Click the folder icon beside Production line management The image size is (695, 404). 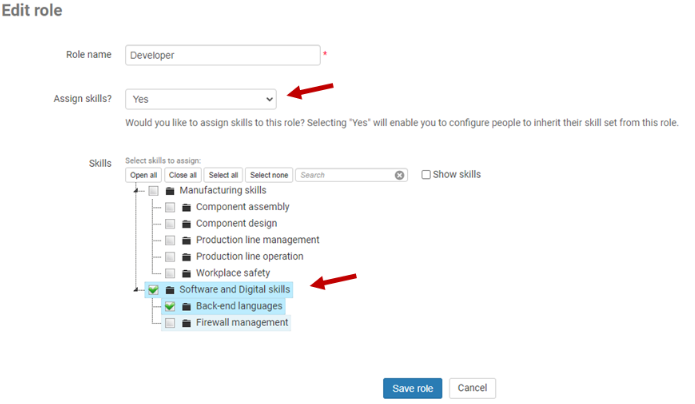(x=186, y=240)
